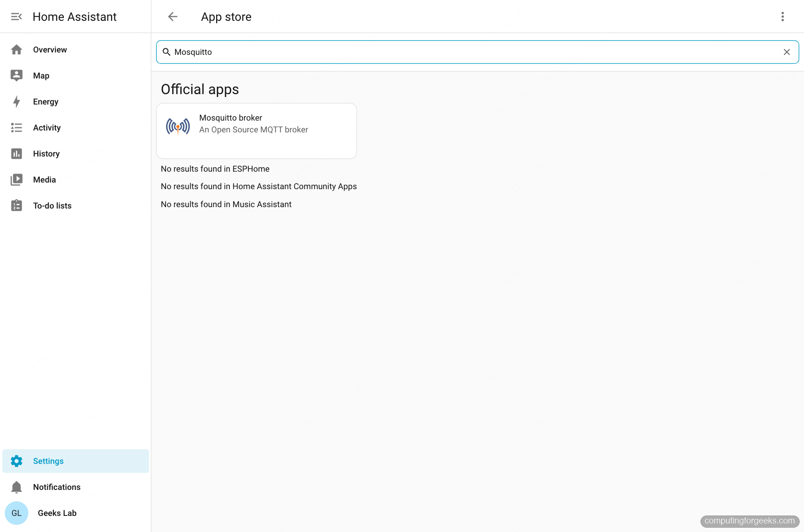Screen dimensions: 804x532
Task: Open the To-do lists menu entry
Action: (x=76, y=206)
